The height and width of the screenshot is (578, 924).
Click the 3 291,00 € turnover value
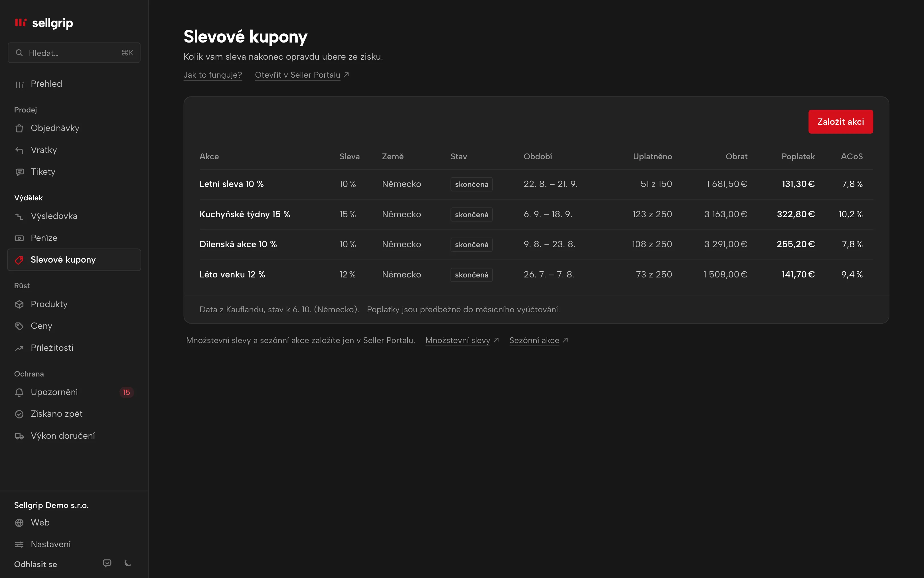click(x=726, y=244)
